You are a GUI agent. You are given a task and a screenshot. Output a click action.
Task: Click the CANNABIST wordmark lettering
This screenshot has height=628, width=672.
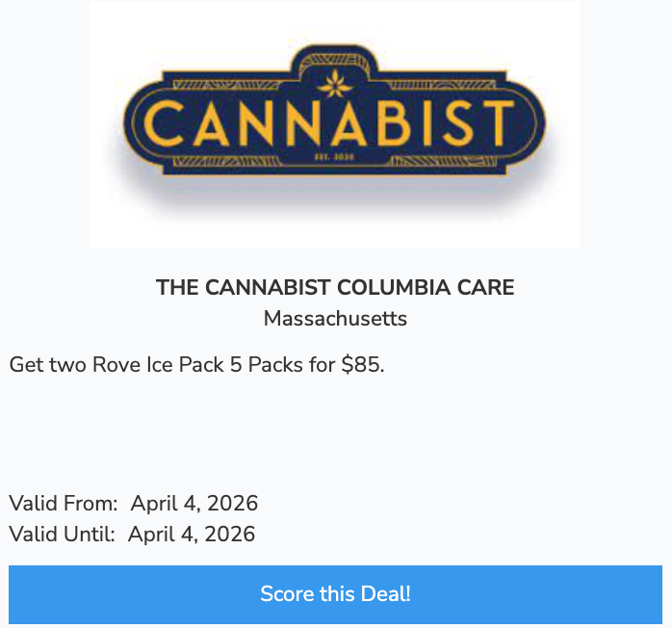tap(328, 123)
